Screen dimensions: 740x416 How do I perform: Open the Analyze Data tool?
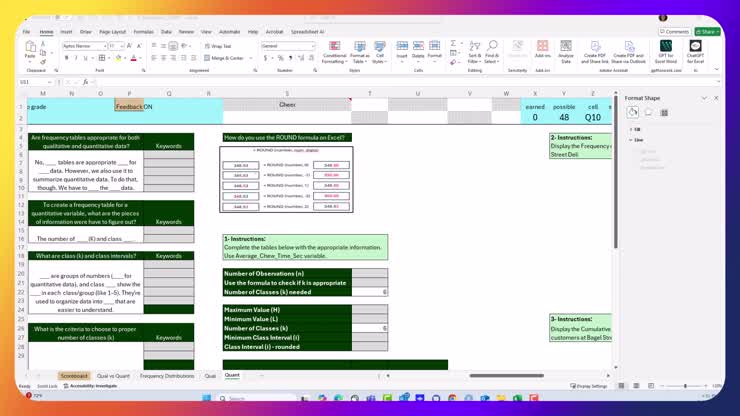[x=566, y=50]
